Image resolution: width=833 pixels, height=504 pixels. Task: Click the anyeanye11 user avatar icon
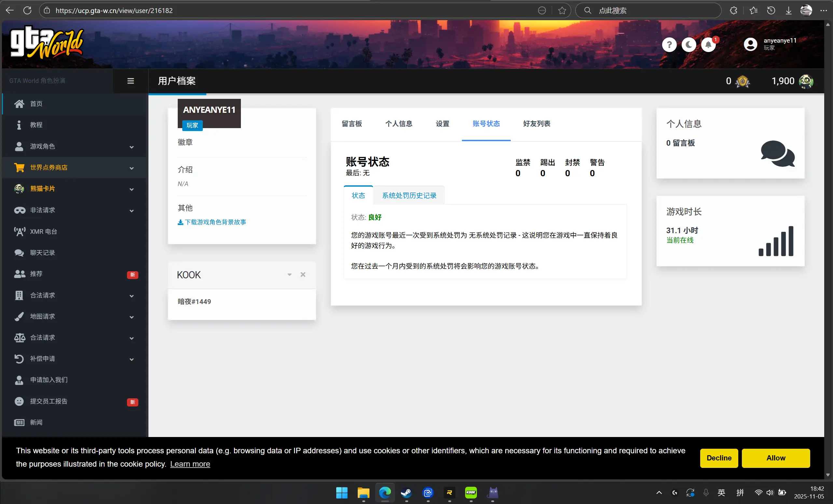(x=750, y=44)
